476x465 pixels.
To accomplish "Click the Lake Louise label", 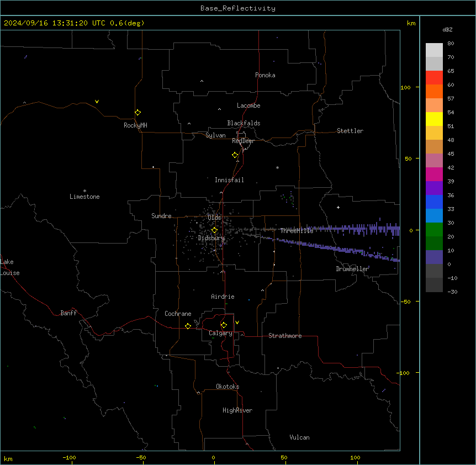I will click(10, 267).
